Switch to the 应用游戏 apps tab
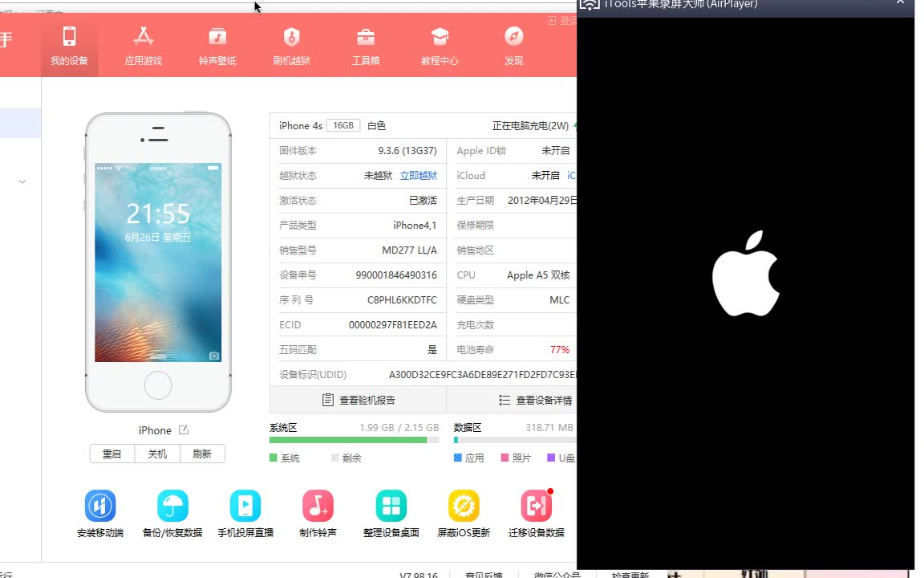The image size is (924, 578). tap(144, 46)
